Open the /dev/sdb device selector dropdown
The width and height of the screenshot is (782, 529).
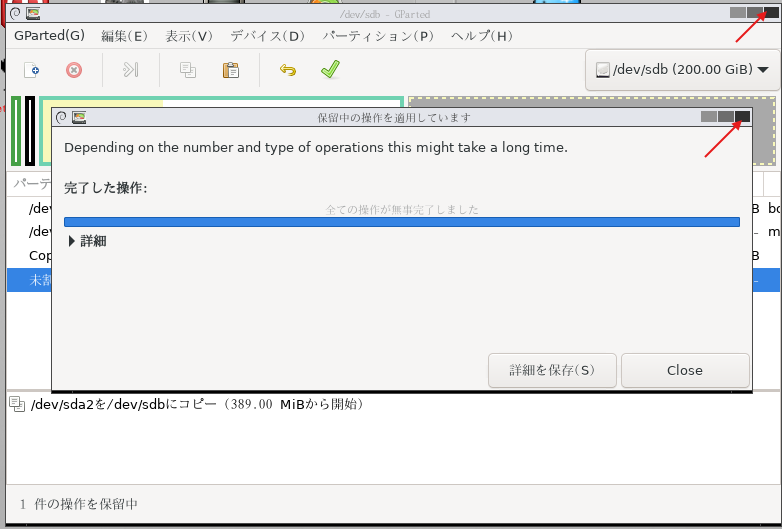pyautogui.click(x=682, y=70)
